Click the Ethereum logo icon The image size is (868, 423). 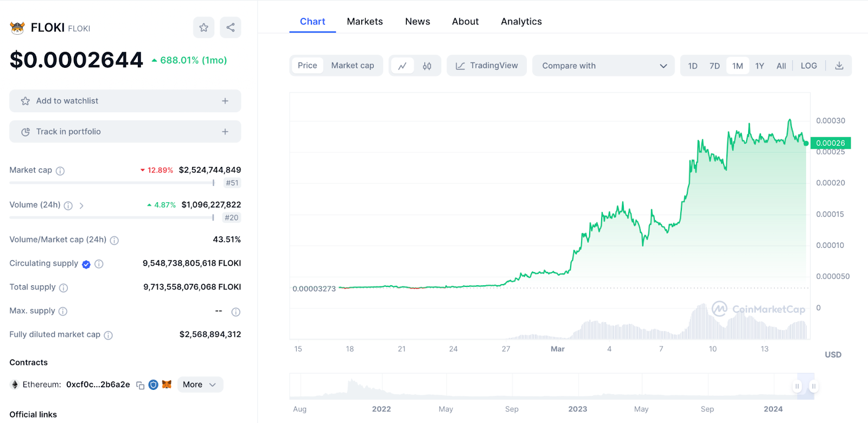(15, 384)
